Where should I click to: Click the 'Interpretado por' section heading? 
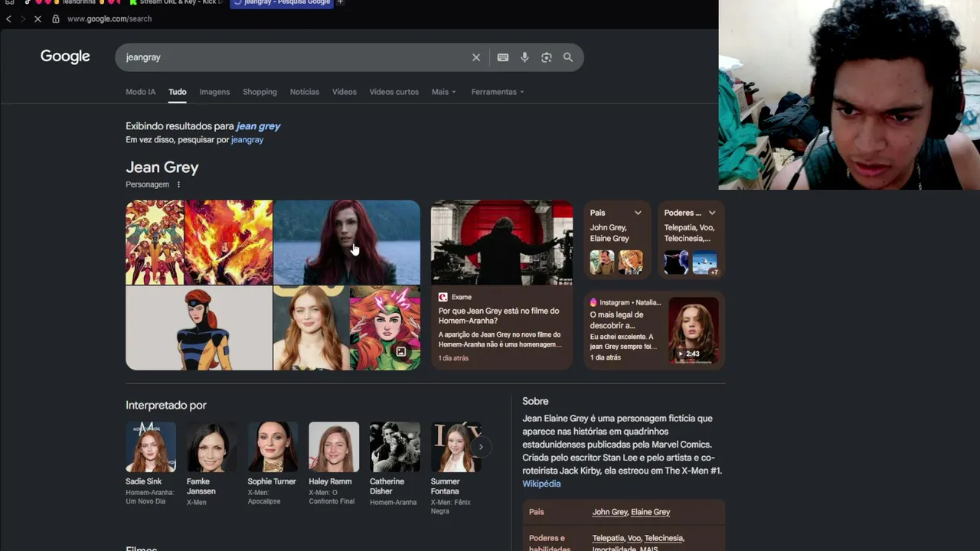point(166,406)
